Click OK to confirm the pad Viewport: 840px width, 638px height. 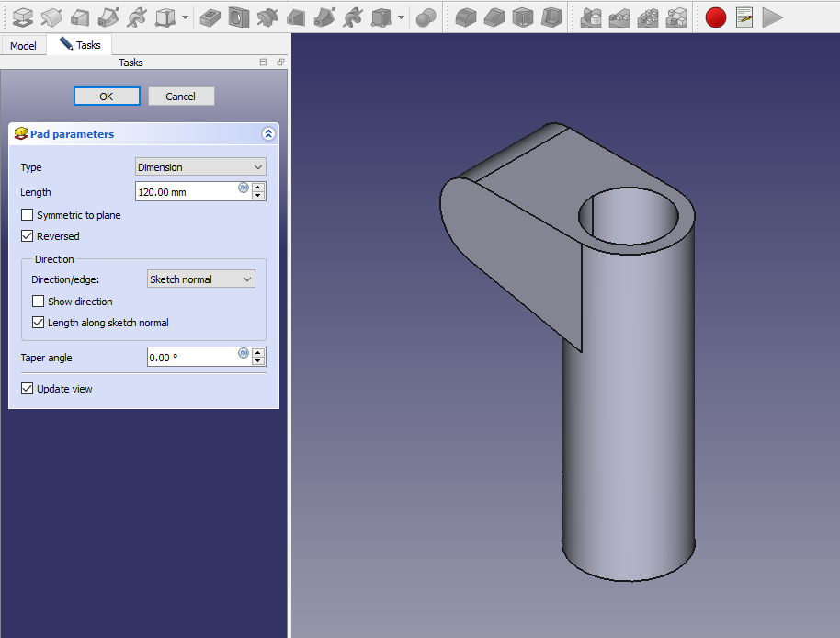click(x=107, y=97)
